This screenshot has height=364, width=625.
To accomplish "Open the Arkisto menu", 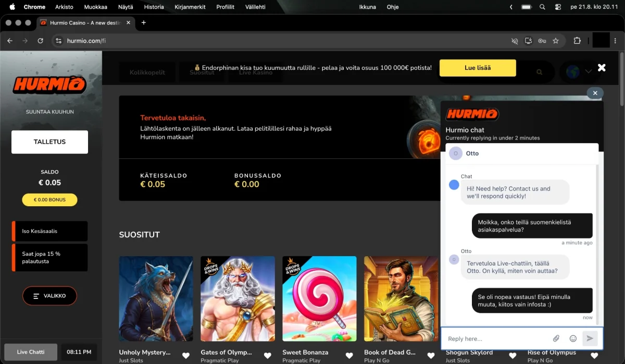I will point(64,7).
